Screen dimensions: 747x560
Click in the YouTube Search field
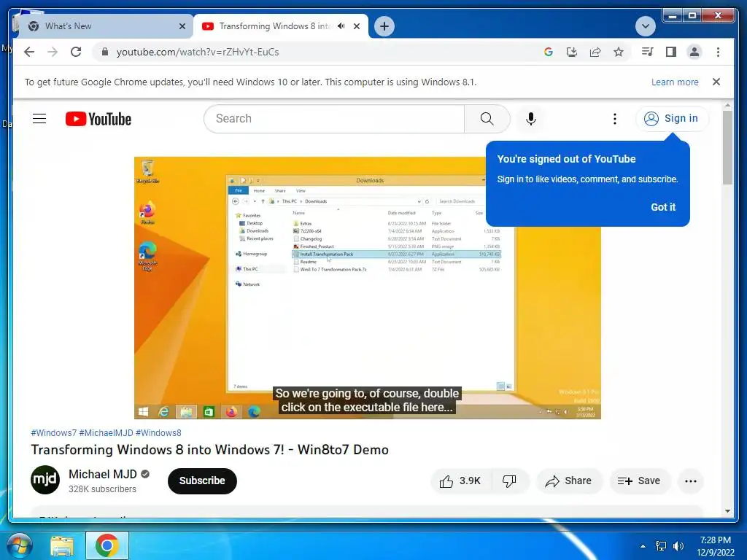(x=333, y=119)
